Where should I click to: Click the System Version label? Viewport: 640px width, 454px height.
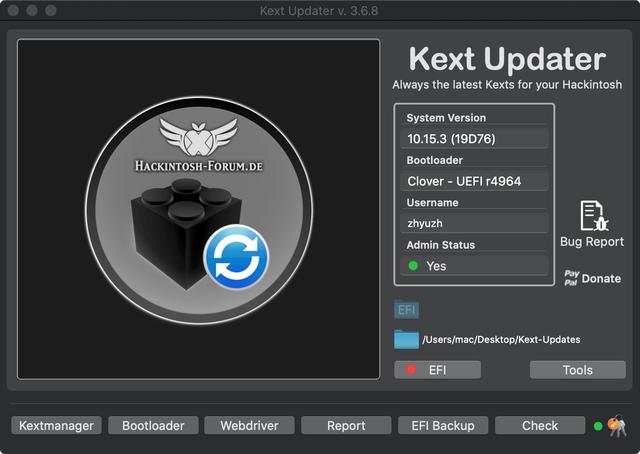pos(446,118)
